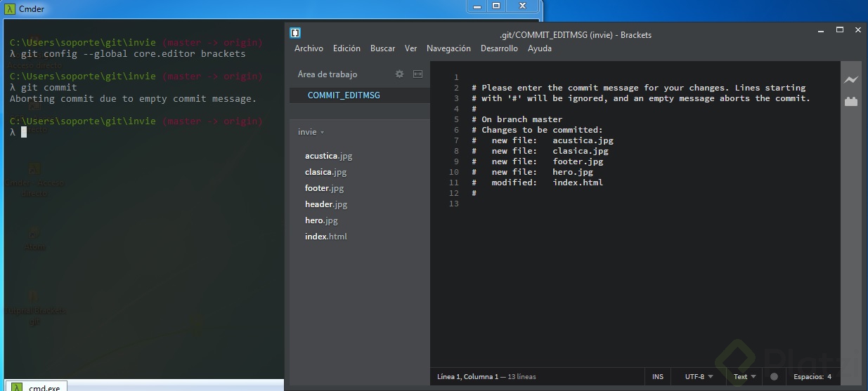This screenshot has height=391, width=868.
Task: Open working files gear settings
Action: pyautogui.click(x=399, y=74)
